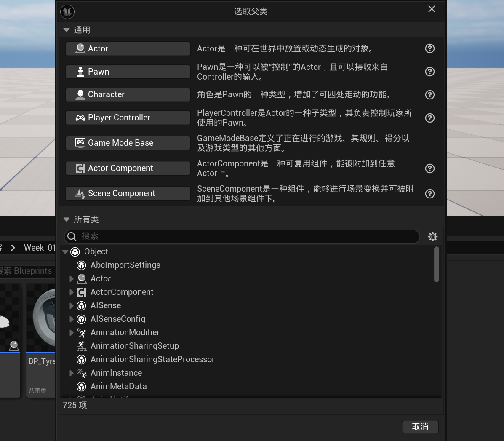Open help for the Character class
This screenshot has width=504, height=441.
point(430,95)
